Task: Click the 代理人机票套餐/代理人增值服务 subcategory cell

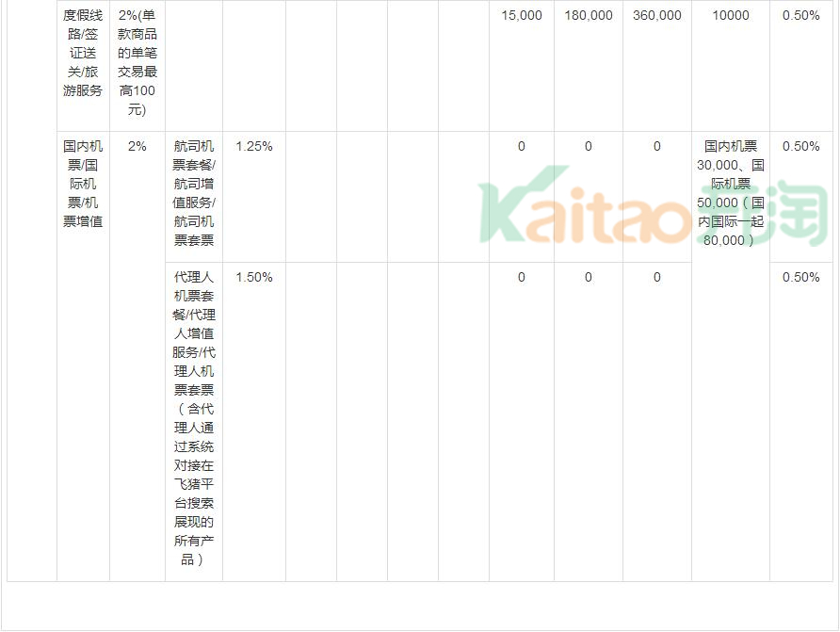Action: [194, 418]
